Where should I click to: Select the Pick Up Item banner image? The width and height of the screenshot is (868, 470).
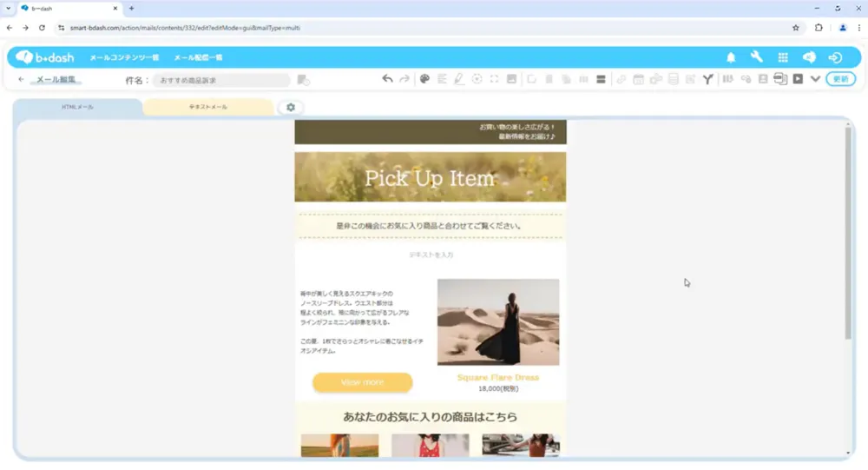click(431, 177)
